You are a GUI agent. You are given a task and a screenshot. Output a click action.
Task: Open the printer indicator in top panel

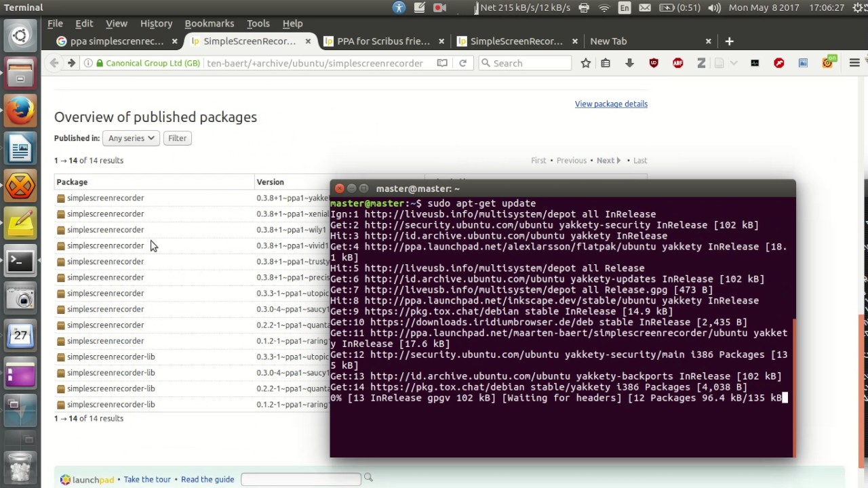tap(584, 7)
